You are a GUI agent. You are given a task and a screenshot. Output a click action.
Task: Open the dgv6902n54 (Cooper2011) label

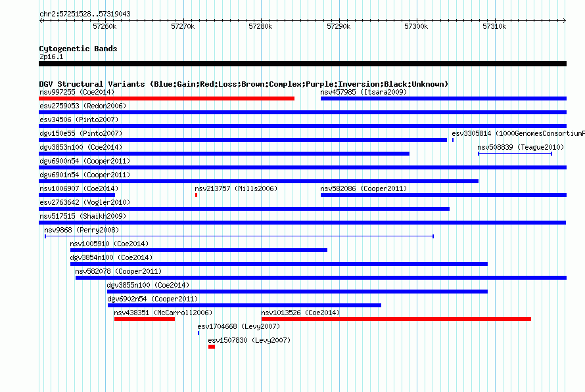pos(152,299)
